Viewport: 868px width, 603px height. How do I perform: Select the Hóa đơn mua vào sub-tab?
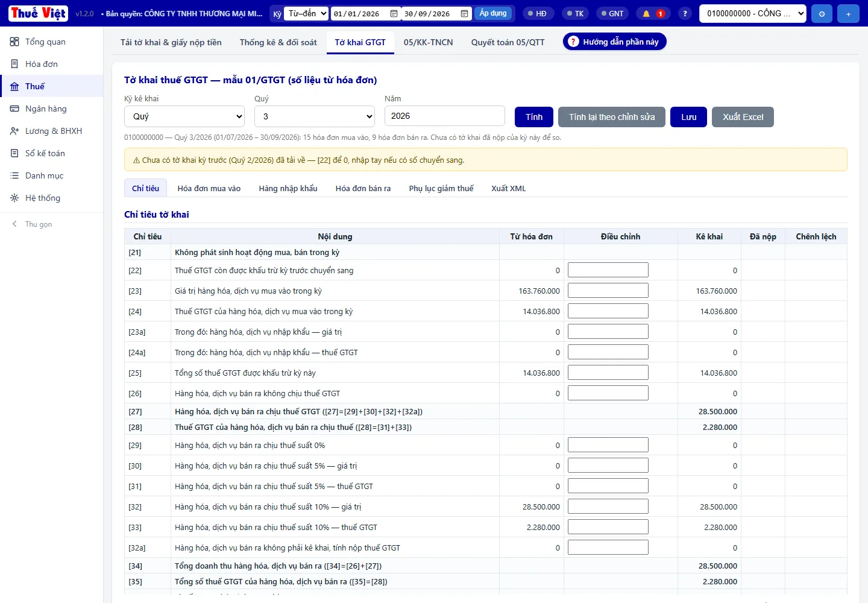209,188
